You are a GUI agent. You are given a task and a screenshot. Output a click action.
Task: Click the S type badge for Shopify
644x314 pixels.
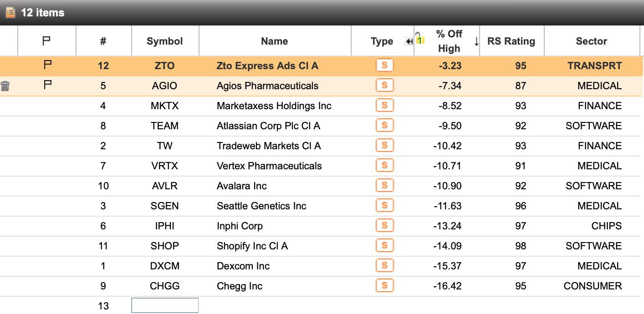(x=384, y=246)
